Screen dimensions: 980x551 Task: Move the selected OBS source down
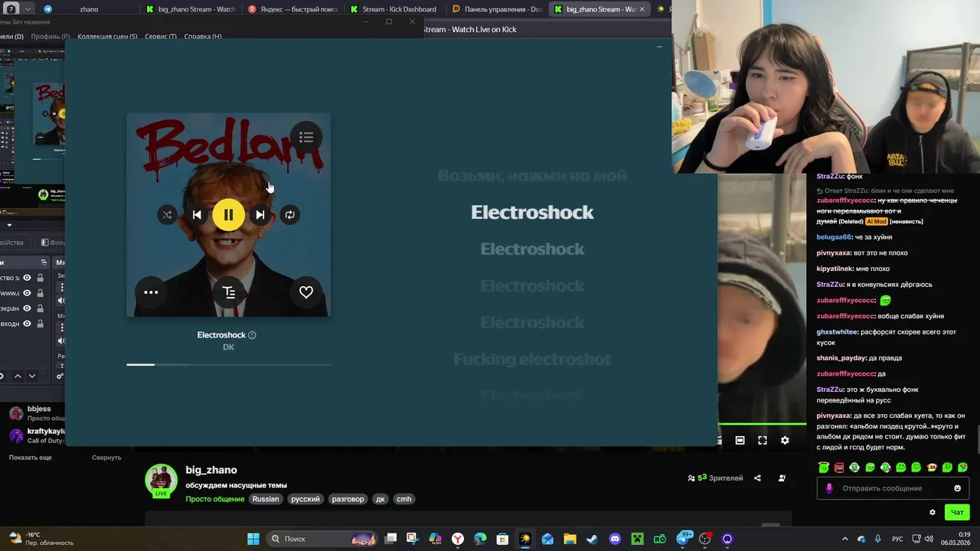tap(32, 376)
